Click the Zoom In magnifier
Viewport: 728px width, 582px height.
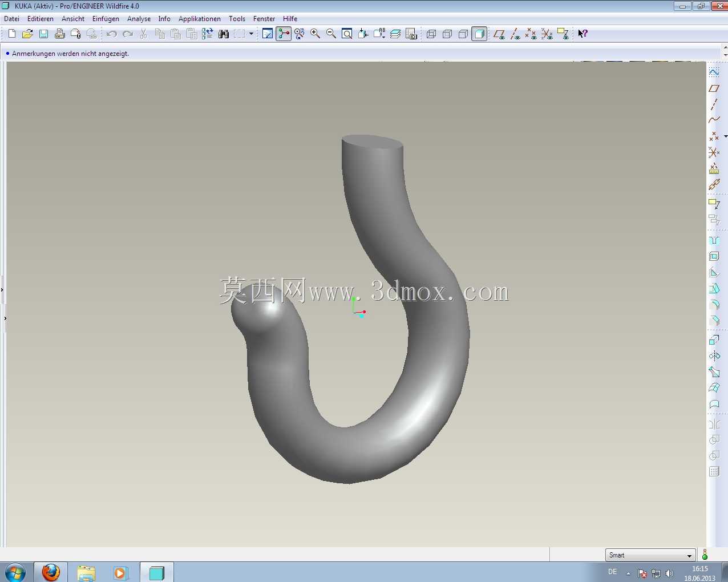point(315,34)
